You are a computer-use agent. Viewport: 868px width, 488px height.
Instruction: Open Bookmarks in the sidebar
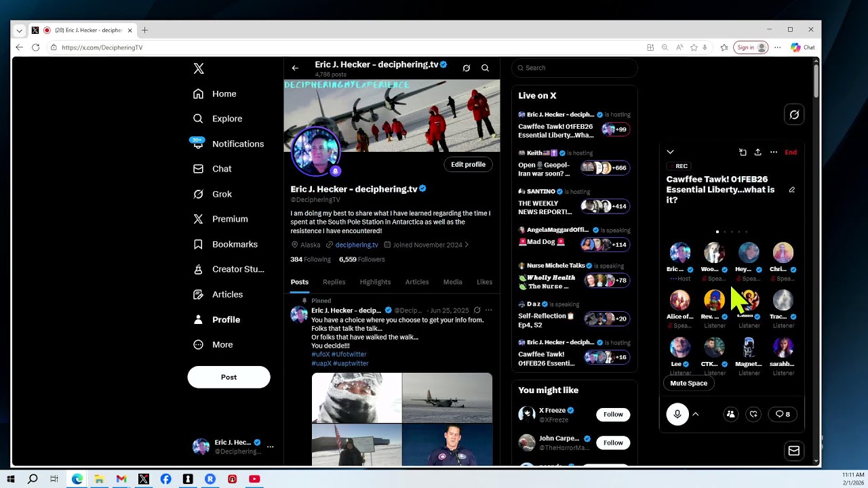pyautogui.click(x=225, y=244)
